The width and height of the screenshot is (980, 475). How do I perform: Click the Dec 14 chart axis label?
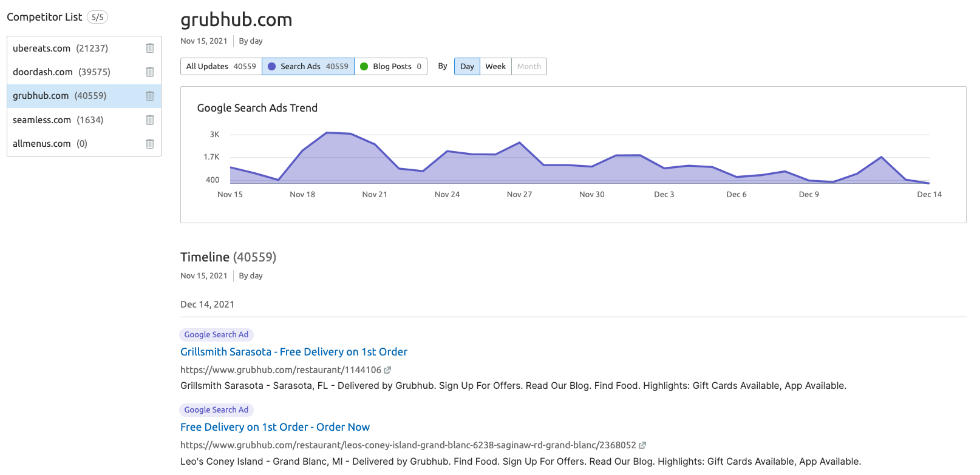(929, 195)
